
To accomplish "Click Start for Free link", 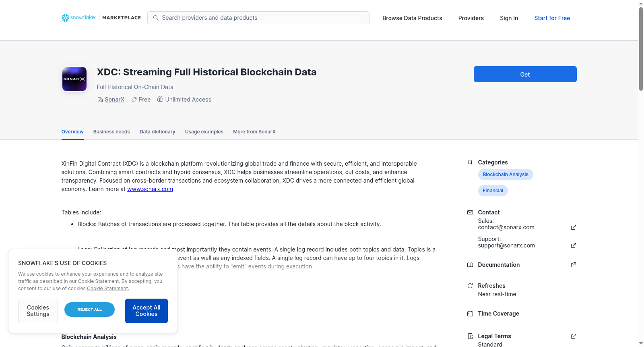I will click(x=552, y=18).
